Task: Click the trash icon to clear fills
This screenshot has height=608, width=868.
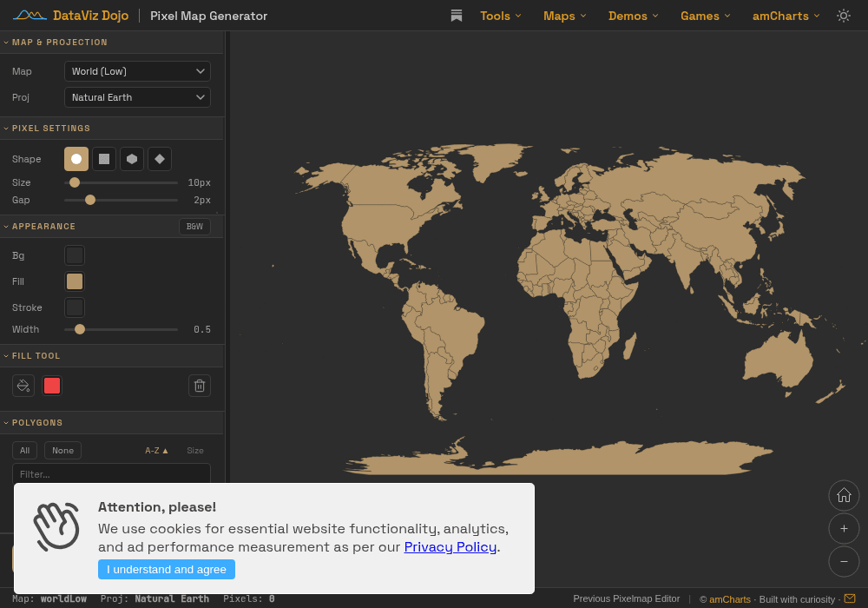Action: tap(200, 386)
